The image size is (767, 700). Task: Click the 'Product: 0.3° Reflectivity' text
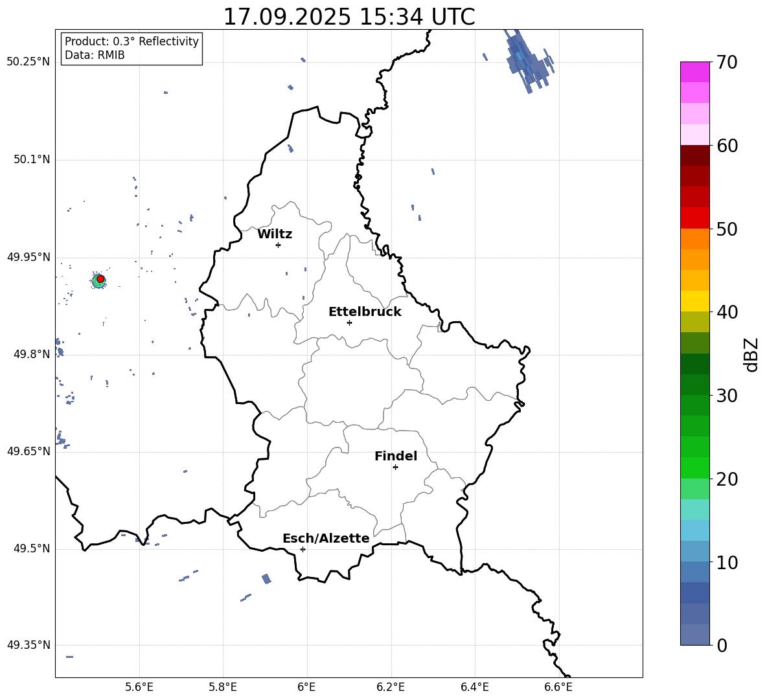[x=132, y=41]
